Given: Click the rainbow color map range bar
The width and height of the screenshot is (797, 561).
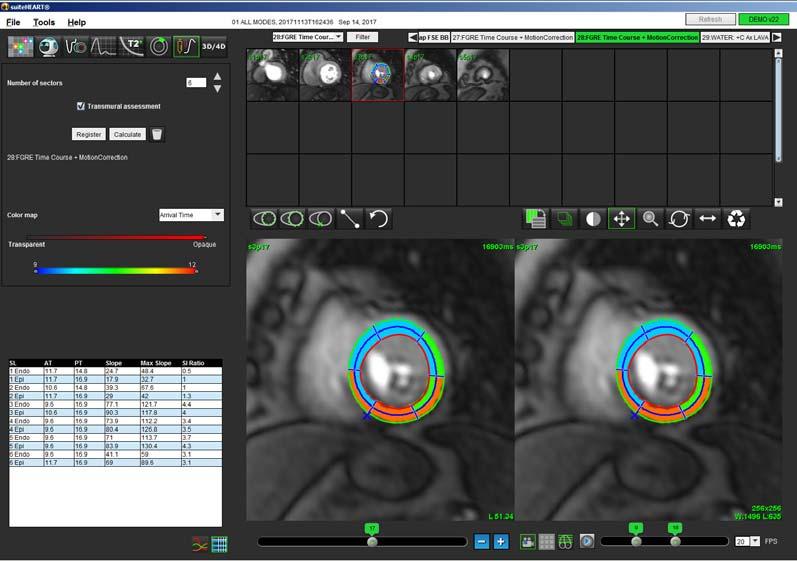Looking at the screenshot, I should click(116, 271).
